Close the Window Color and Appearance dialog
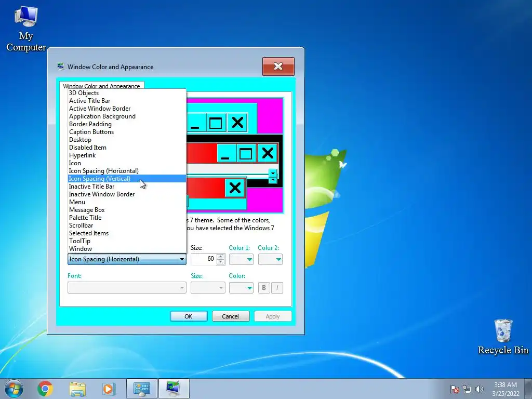The image size is (532, 399). tap(278, 66)
